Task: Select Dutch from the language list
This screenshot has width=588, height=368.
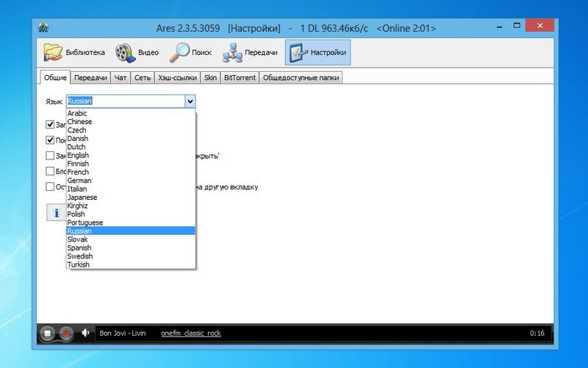Action: coord(131,147)
